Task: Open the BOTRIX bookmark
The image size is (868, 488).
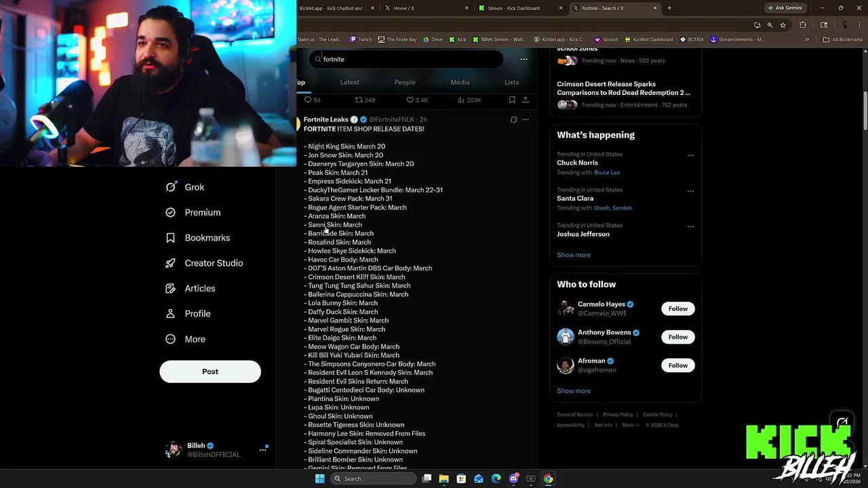Action: [692, 39]
